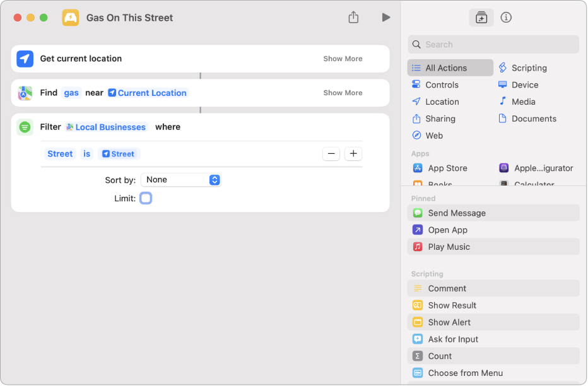This screenshot has width=588, height=386.
Task: Add the Show Result action
Action: click(493, 305)
